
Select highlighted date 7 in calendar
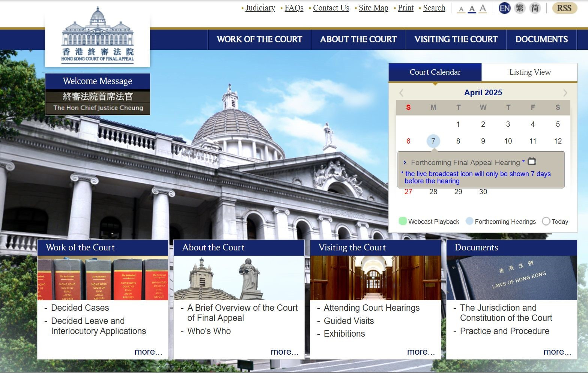click(433, 141)
